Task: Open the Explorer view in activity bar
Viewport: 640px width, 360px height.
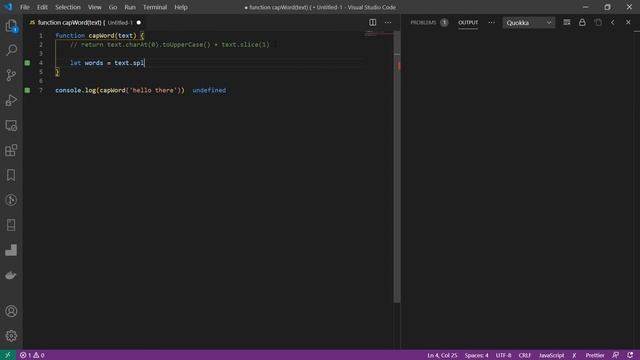Action: 11,26
